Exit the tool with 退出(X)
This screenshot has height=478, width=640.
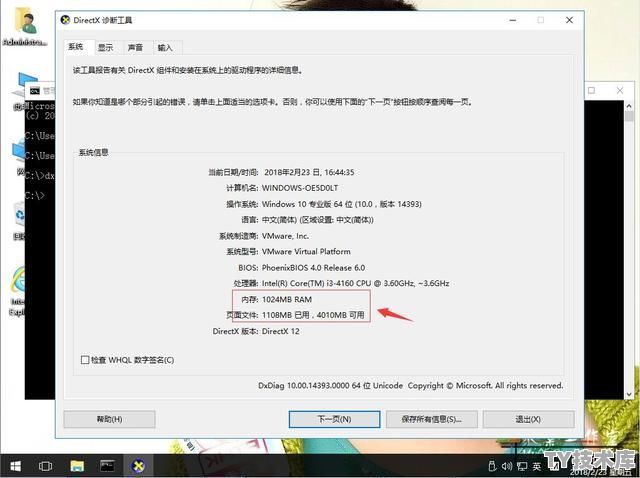[528, 419]
